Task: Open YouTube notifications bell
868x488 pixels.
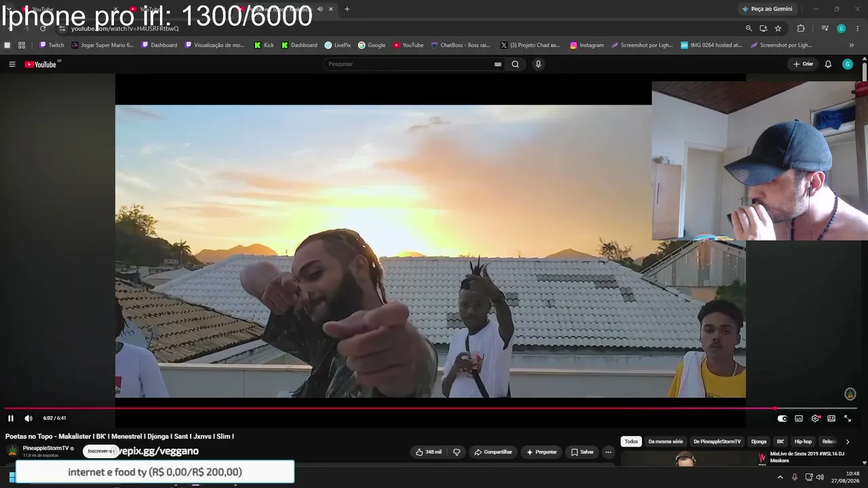Action: coord(828,64)
